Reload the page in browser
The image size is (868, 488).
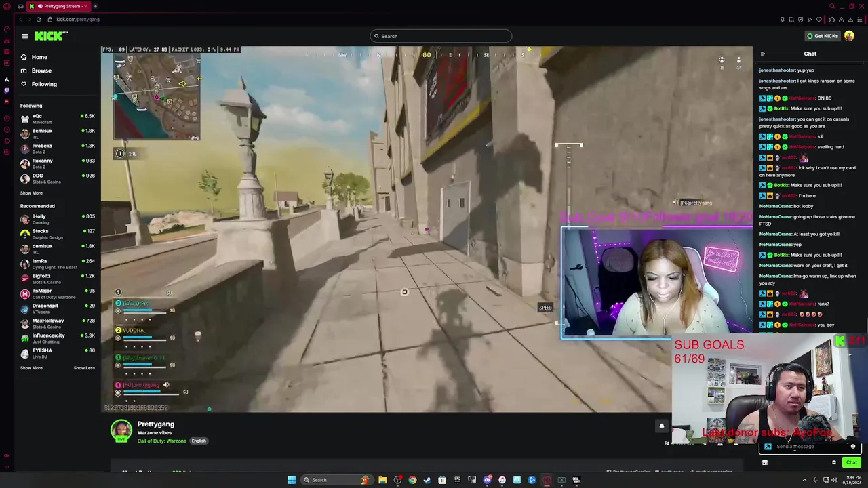click(x=39, y=19)
